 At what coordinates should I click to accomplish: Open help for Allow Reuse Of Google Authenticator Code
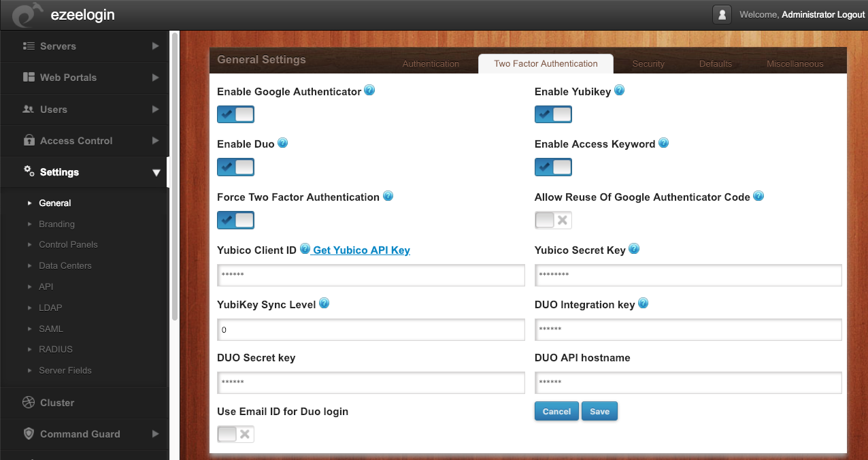click(x=758, y=196)
